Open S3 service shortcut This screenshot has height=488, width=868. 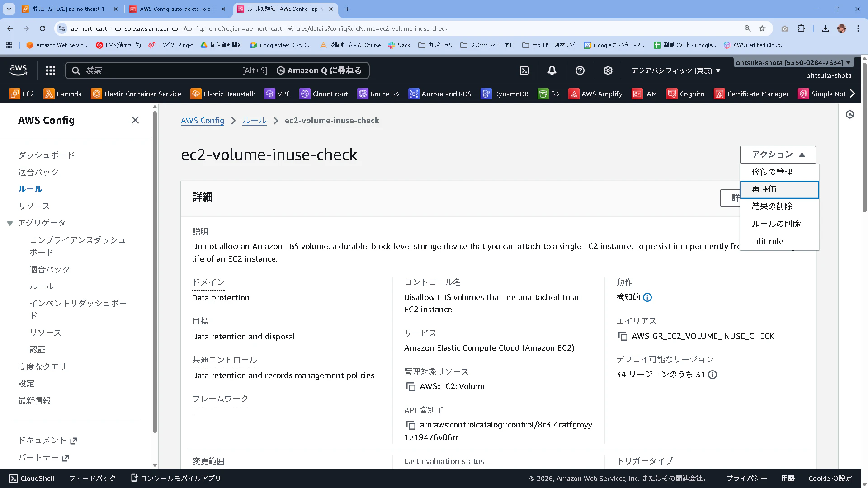(548, 94)
